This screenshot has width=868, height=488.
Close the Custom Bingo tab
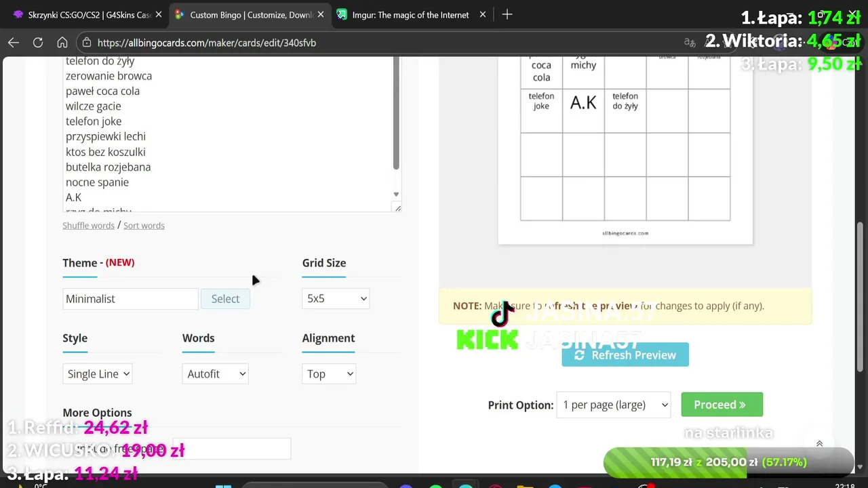coord(321,15)
